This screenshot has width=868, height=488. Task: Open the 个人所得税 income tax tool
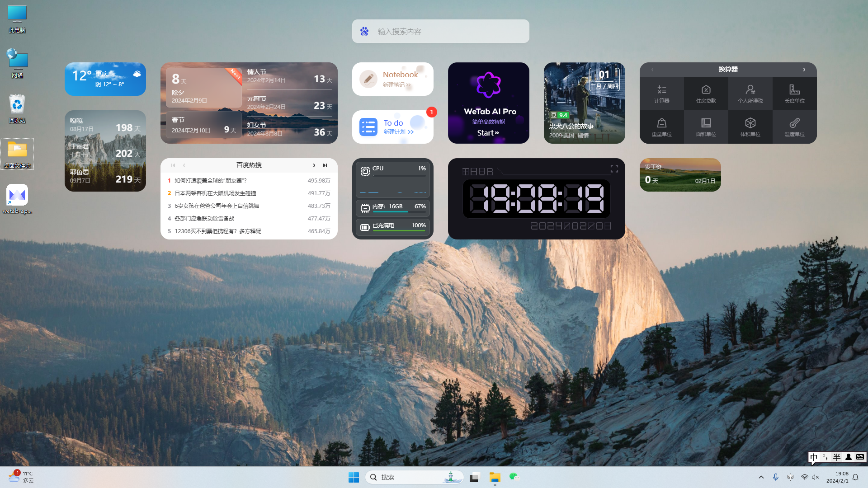[750, 94]
